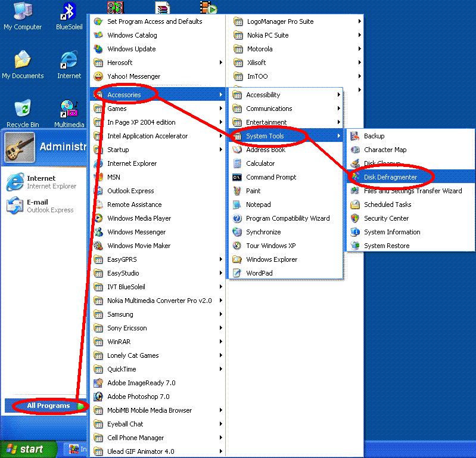Open Multimedia desktop shortcut
The height and width of the screenshot is (458, 476).
click(x=69, y=113)
